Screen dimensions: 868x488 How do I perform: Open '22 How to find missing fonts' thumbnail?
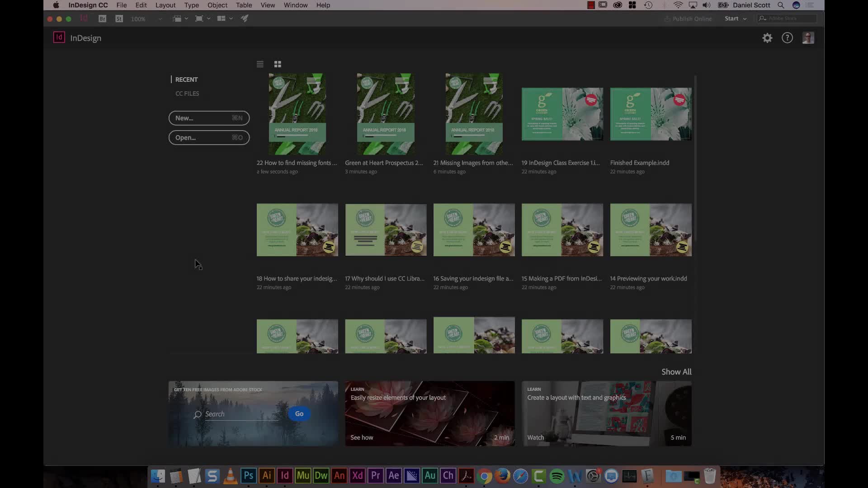coord(297,114)
